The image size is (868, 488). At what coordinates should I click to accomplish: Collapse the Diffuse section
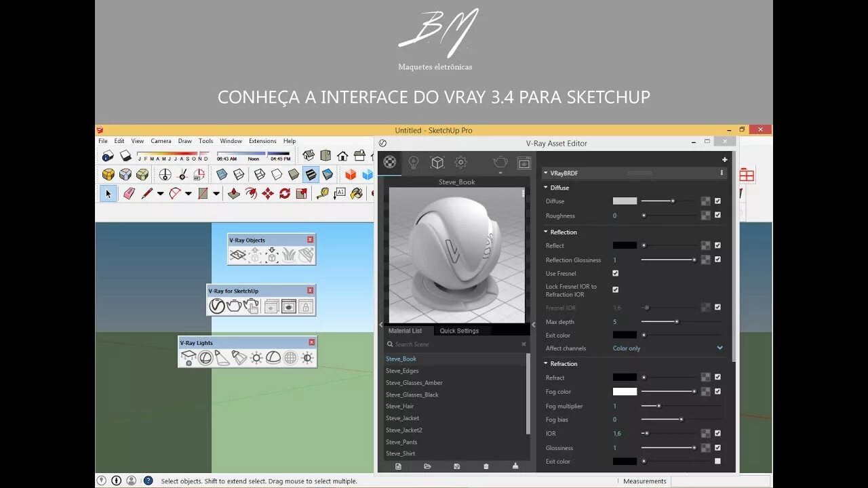pyautogui.click(x=546, y=188)
